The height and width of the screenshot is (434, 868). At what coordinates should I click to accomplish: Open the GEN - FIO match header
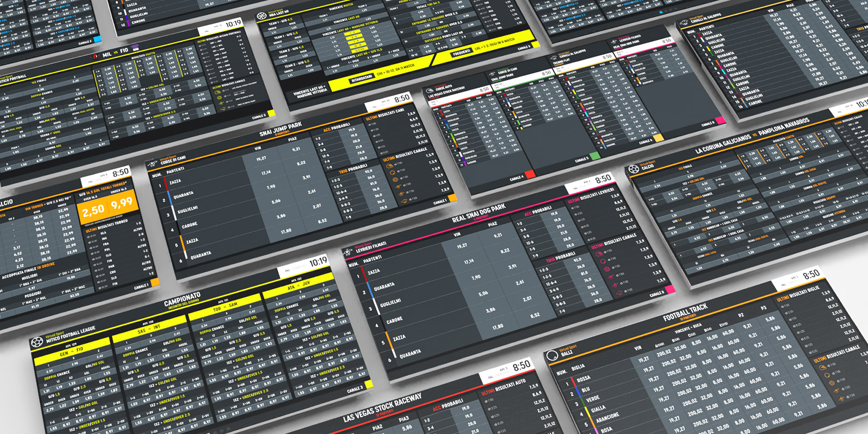point(72,352)
